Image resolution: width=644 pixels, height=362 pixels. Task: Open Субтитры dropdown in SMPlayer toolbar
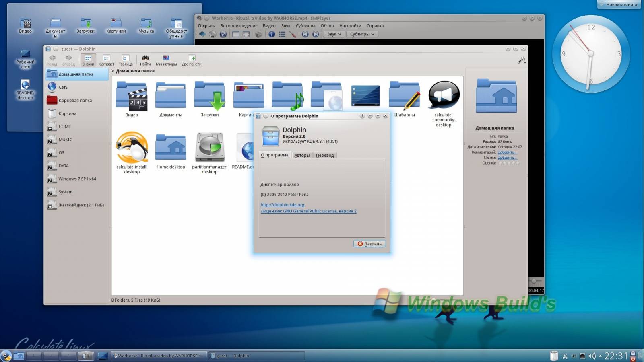point(362,34)
